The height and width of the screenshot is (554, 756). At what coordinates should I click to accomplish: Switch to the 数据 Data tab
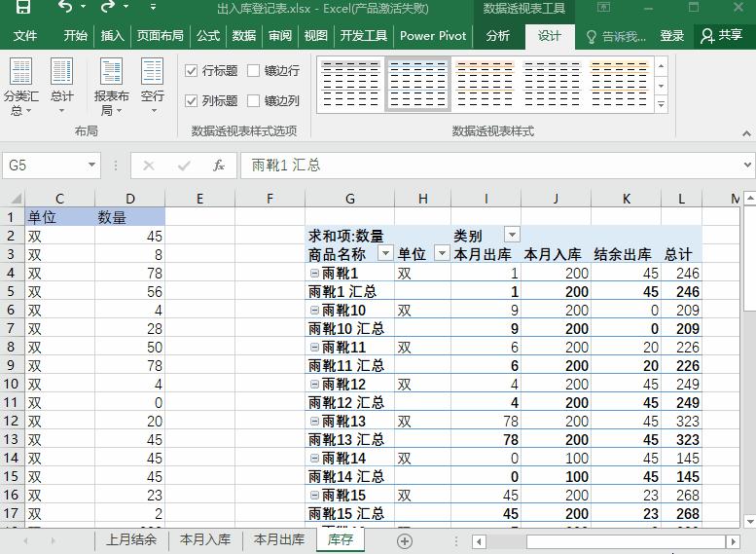(244, 36)
